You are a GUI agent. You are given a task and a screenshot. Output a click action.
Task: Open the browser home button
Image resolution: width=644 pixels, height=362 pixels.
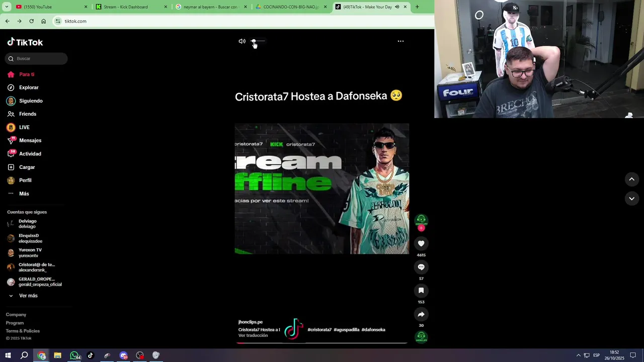tap(43, 21)
